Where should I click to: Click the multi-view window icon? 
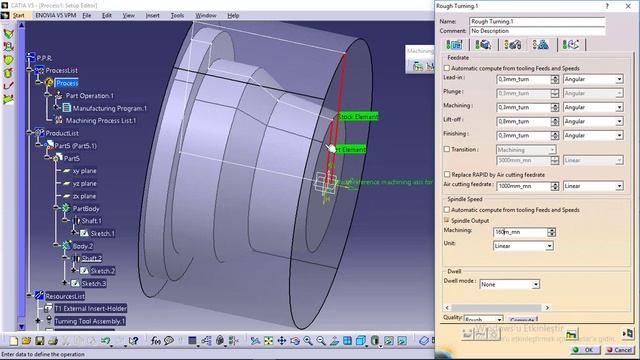click(347, 340)
